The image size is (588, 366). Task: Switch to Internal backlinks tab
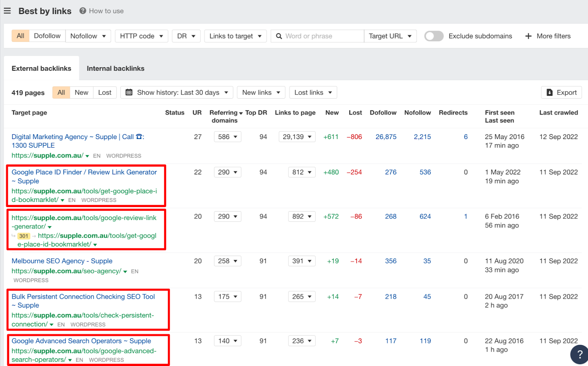[x=115, y=68]
